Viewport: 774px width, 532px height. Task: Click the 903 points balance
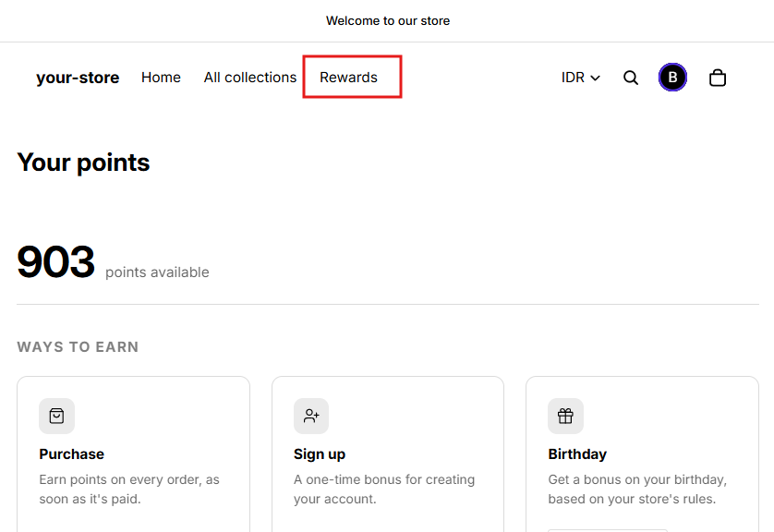pyautogui.click(x=55, y=261)
